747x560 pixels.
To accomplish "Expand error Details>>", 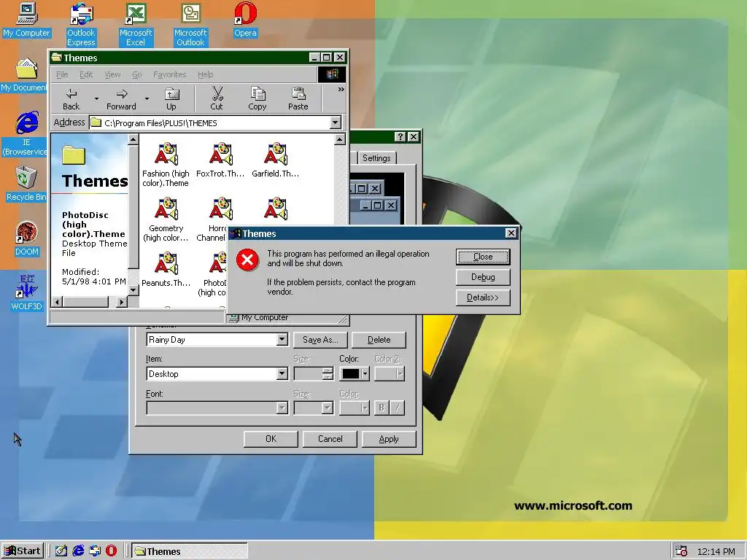I will pos(483,297).
